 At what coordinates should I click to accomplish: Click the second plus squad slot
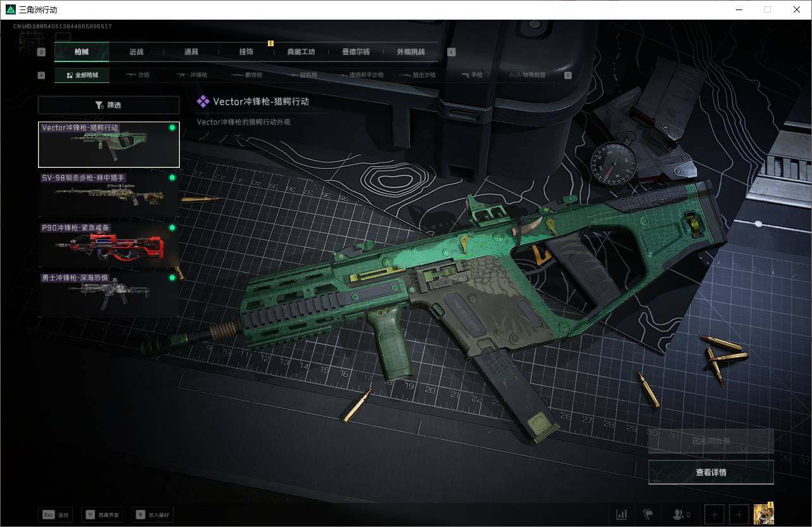pyautogui.click(x=739, y=514)
